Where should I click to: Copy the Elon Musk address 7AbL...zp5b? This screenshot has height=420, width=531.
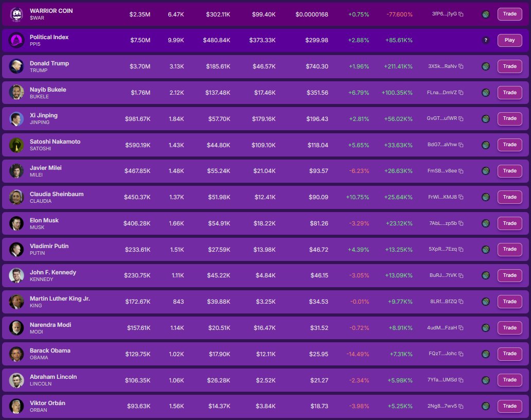[461, 223]
